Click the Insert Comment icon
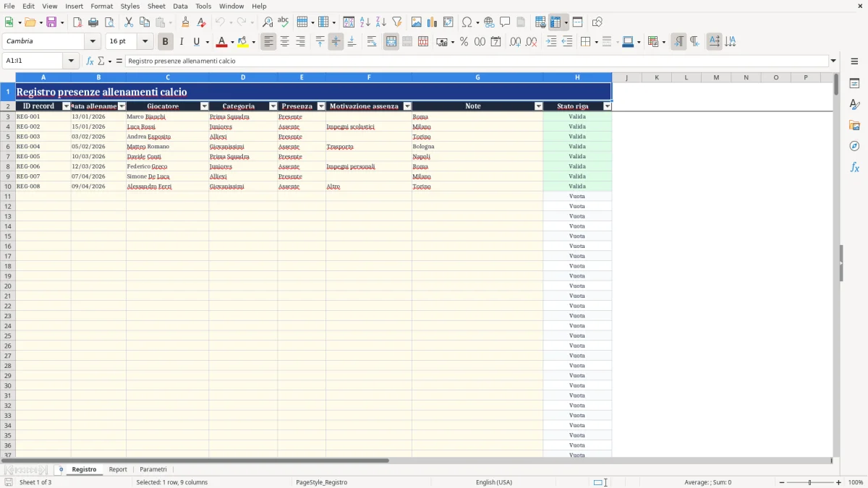868x488 pixels. pos(505,22)
